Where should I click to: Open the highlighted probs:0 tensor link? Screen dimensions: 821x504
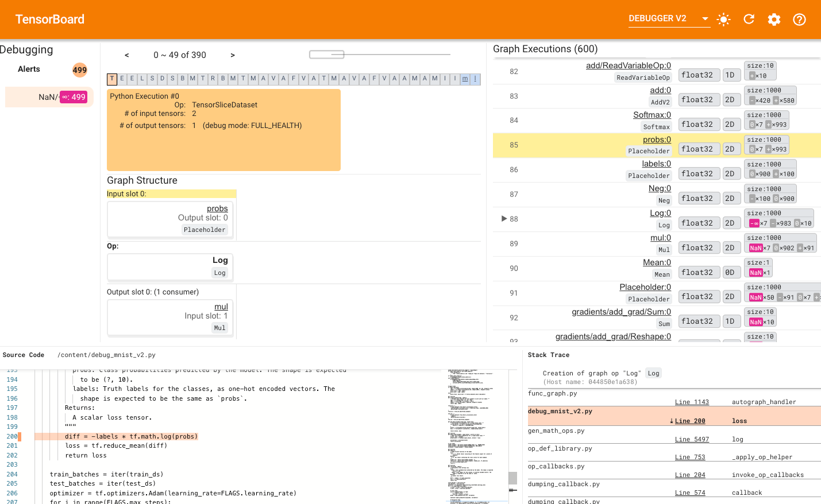tap(657, 139)
